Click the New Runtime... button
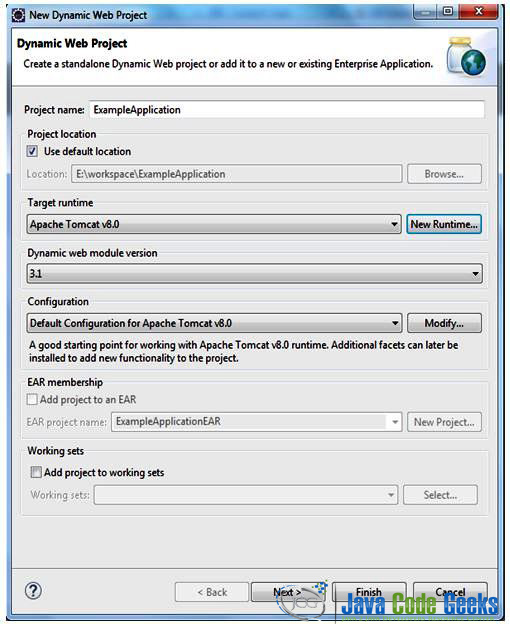Screen dimensions: 510x624 pyautogui.click(x=444, y=224)
